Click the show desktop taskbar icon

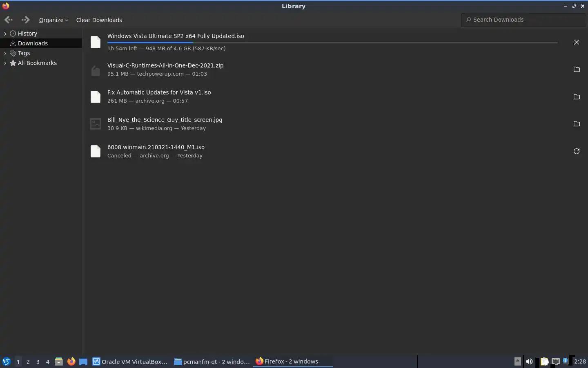(x=83, y=361)
